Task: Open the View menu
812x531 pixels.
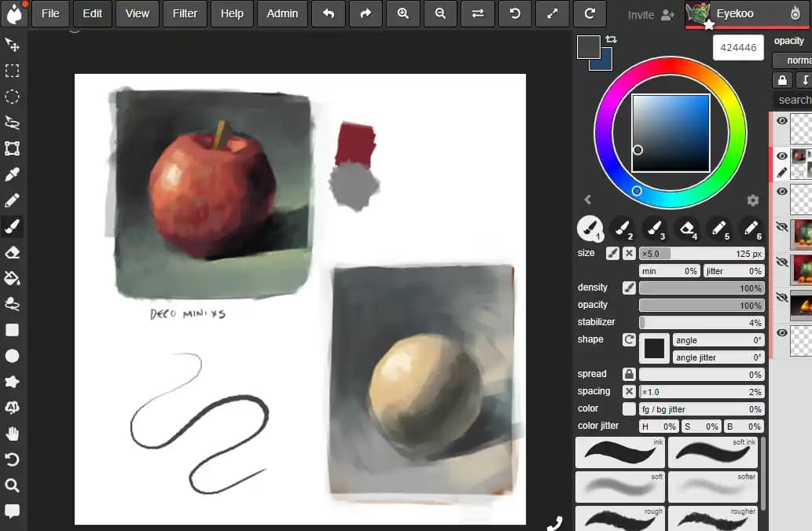Action: pyautogui.click(x=138, y=13)
